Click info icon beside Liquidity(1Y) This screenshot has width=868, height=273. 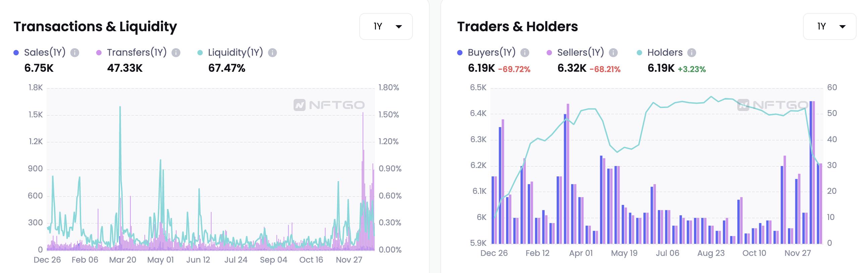point(272,53)
